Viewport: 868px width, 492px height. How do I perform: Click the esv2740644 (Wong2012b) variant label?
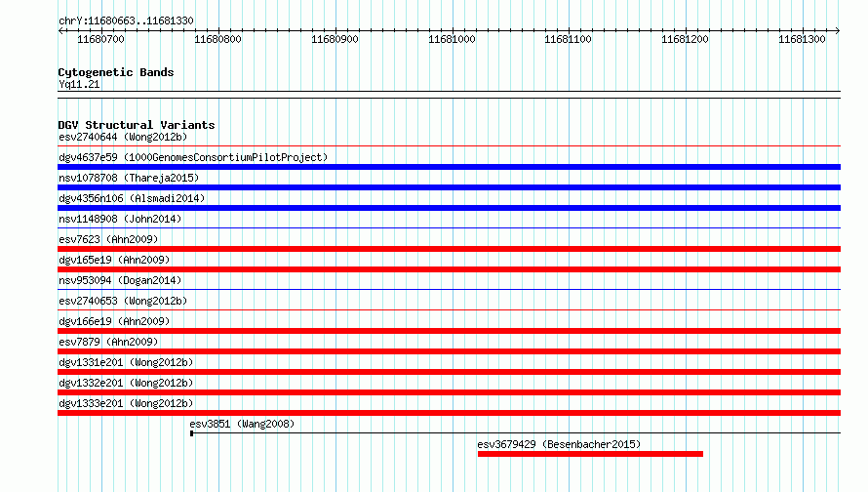pos(123,137)
